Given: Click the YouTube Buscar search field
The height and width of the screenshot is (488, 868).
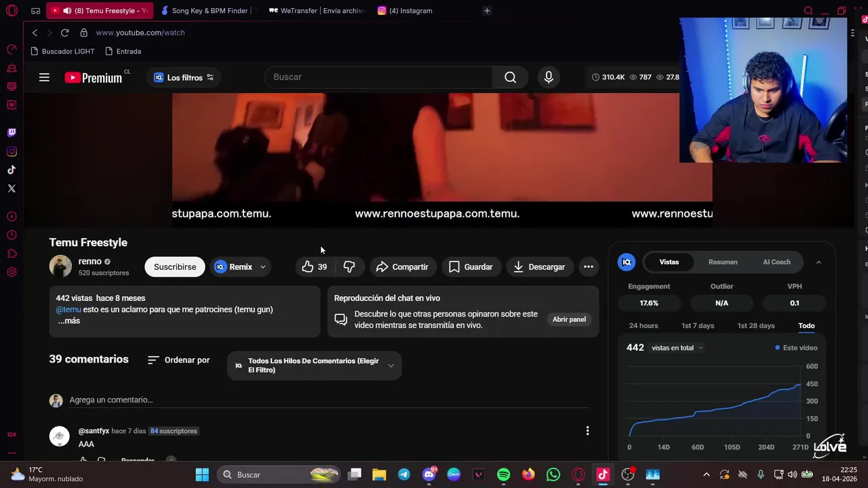Looking at the screenshot, I should (x=378, y=77).
